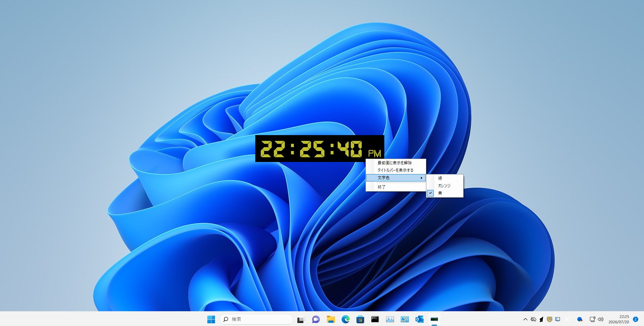Click the yellow LED clock display
644x326 pixels.
pyautogui.click(x=319, y=149)
